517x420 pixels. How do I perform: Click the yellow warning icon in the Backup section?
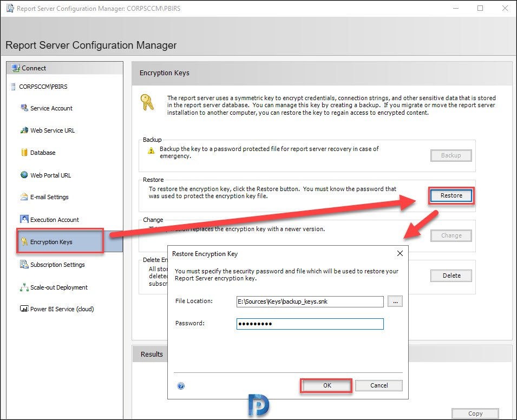point(151,150)
